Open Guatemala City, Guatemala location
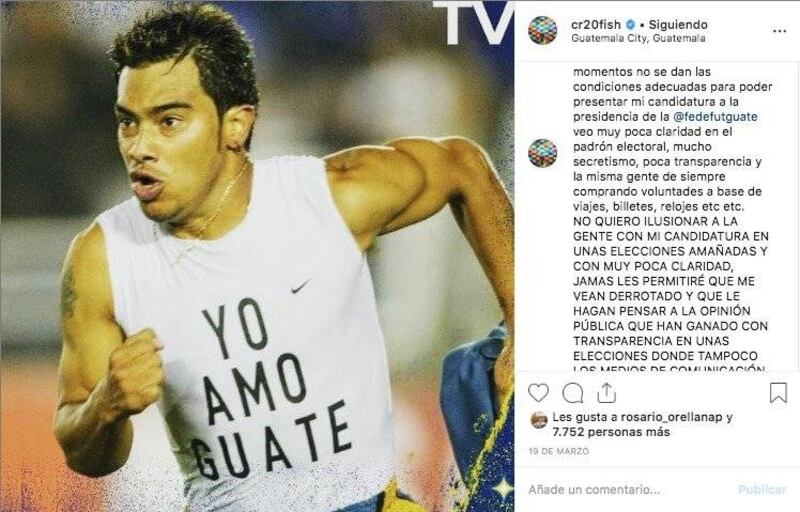The width and height of the screenshot is (800, 512). click(638, 38)
